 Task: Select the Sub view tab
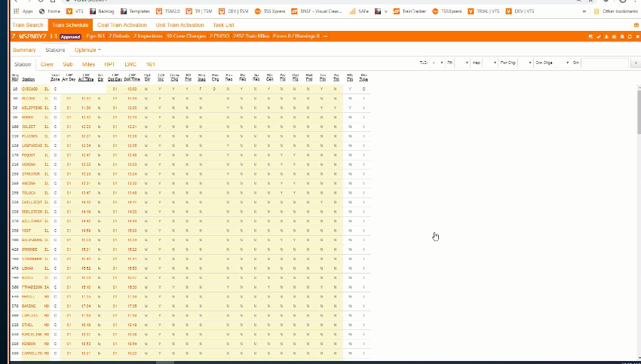pyautogui.click(x=67, y=64)
